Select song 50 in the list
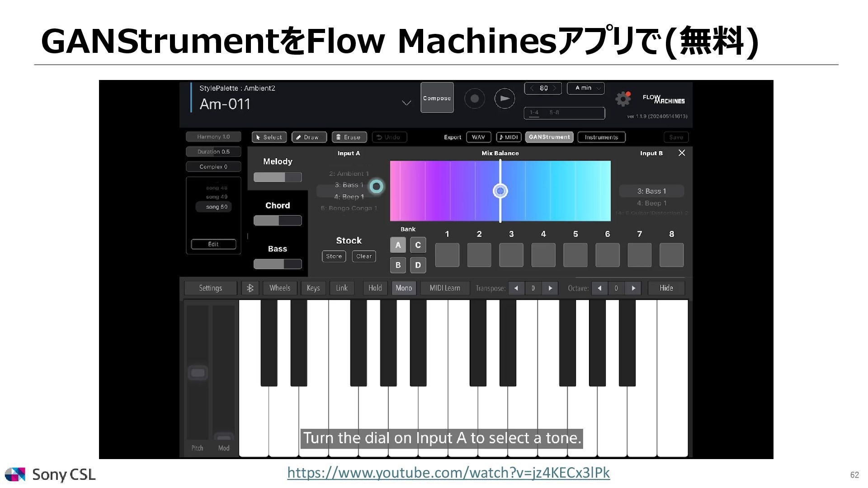Screen dimensions: 868x488 tap(214, 206)
